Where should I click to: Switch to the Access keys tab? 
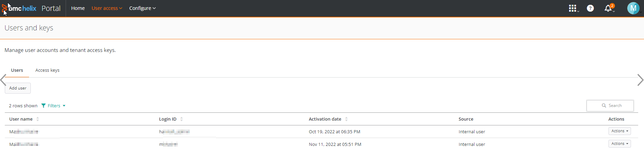point(48,70)
